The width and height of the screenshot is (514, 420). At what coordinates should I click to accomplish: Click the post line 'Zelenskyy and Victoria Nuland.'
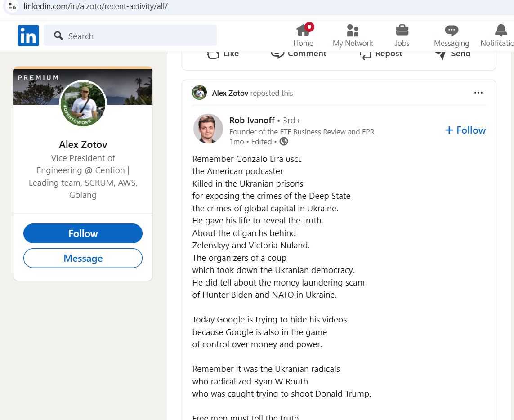pyautogui.click(x=251, y=245)
